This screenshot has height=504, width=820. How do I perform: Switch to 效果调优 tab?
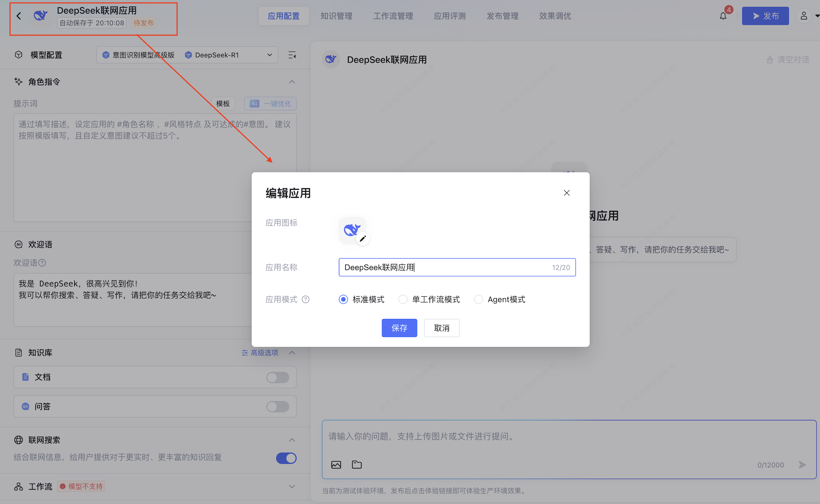[x=555, y=16]
